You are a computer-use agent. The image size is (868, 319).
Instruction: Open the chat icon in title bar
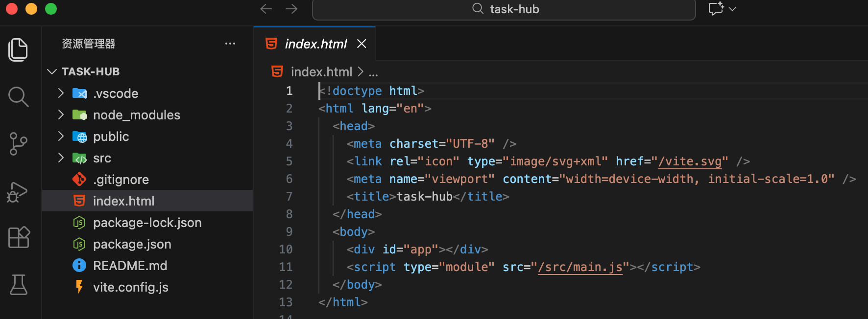point(716,9)
